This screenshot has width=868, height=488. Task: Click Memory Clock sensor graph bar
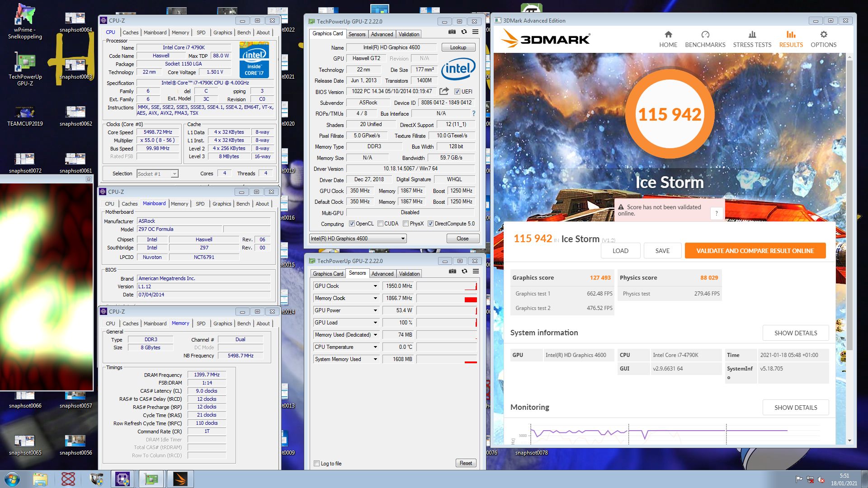click(x=447, y=298)
